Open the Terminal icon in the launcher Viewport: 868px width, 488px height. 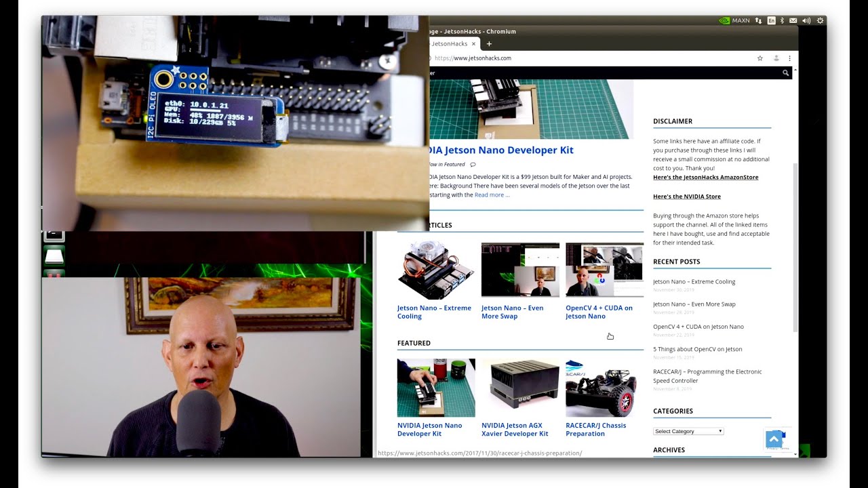click(x=54, y=235)
